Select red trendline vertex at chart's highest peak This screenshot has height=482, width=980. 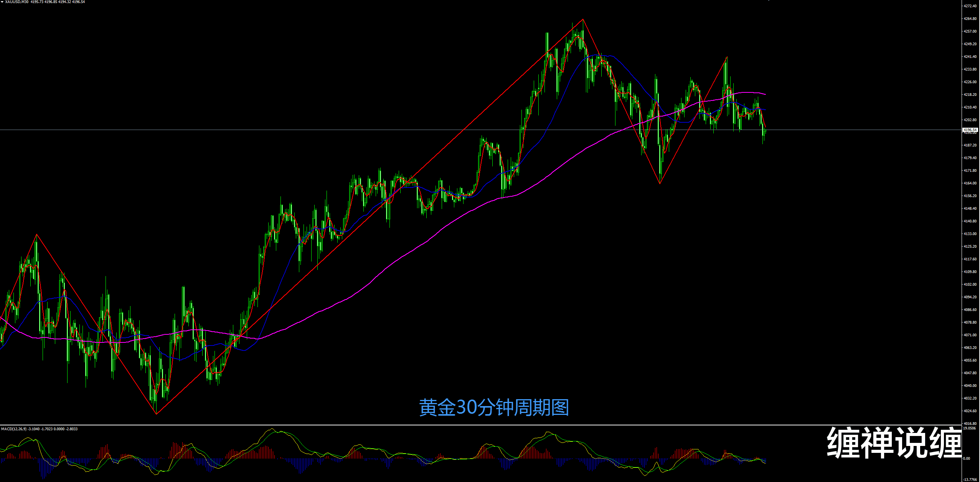pyautogui.click(x=583, y=19)
